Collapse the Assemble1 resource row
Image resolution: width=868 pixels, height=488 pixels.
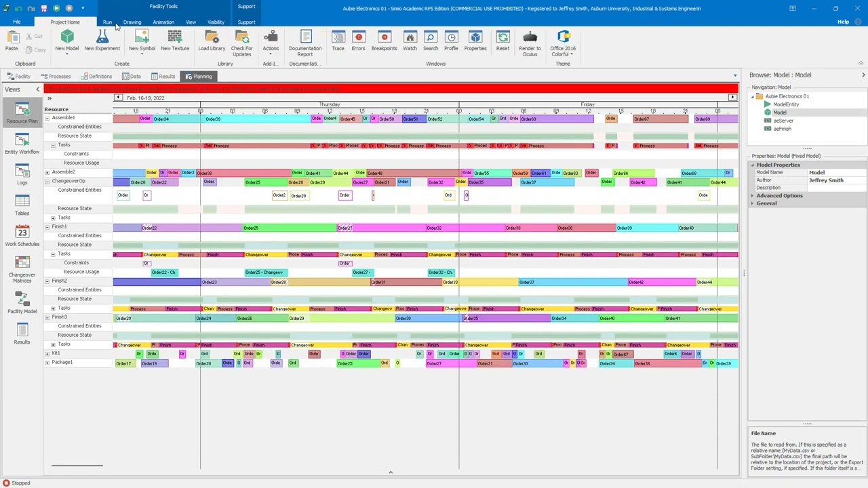pyautogui.click(x=47, y=118)
